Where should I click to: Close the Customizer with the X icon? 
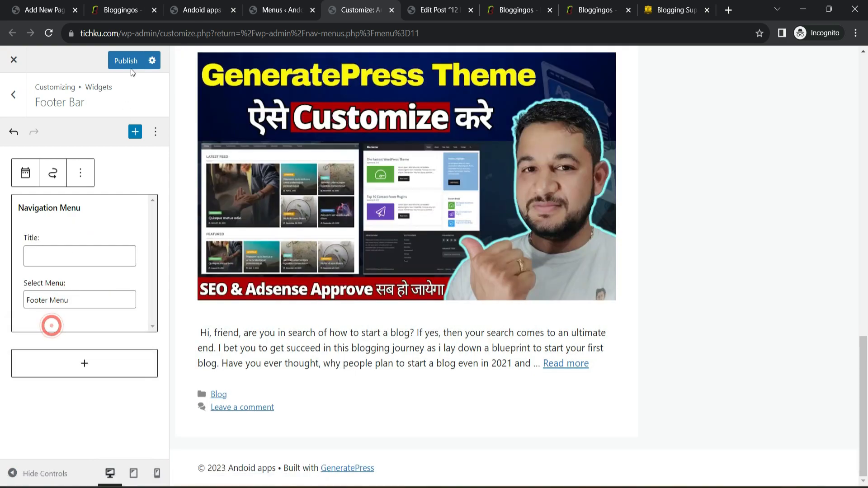(14, 60)
